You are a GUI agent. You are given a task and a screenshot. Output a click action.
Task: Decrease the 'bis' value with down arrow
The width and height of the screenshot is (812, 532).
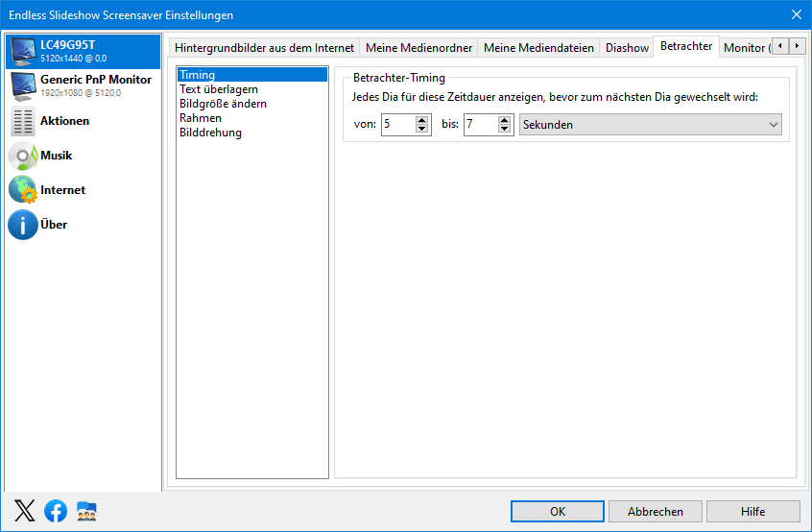pos(505,129)
